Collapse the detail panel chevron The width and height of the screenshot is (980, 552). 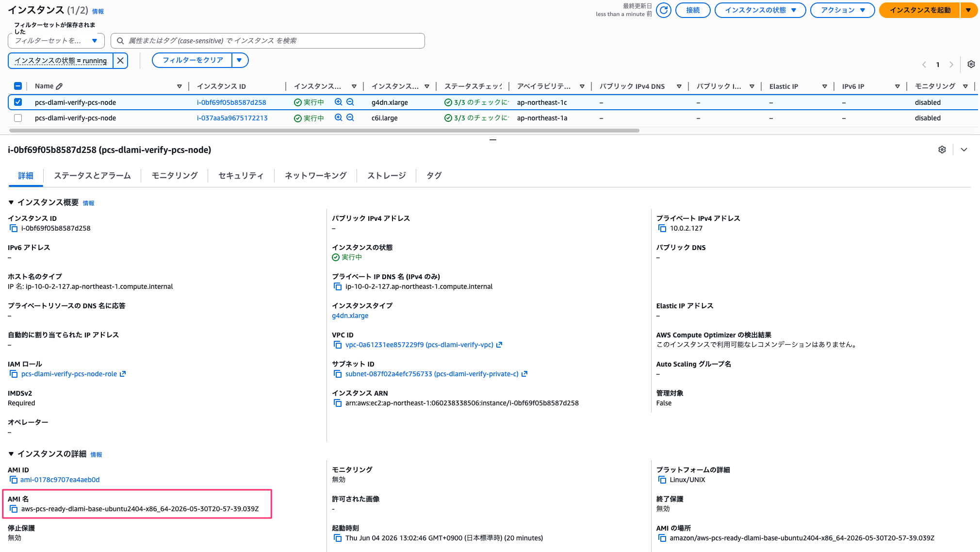pyautogui.click(x=964, y=150)
